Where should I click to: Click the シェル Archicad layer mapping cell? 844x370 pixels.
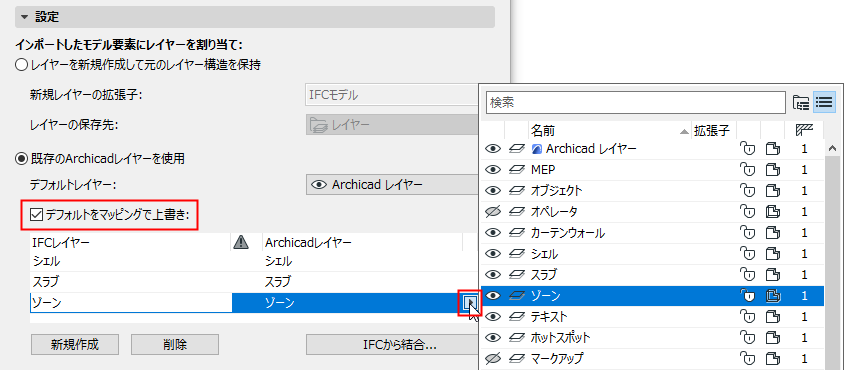pos(362,262)
